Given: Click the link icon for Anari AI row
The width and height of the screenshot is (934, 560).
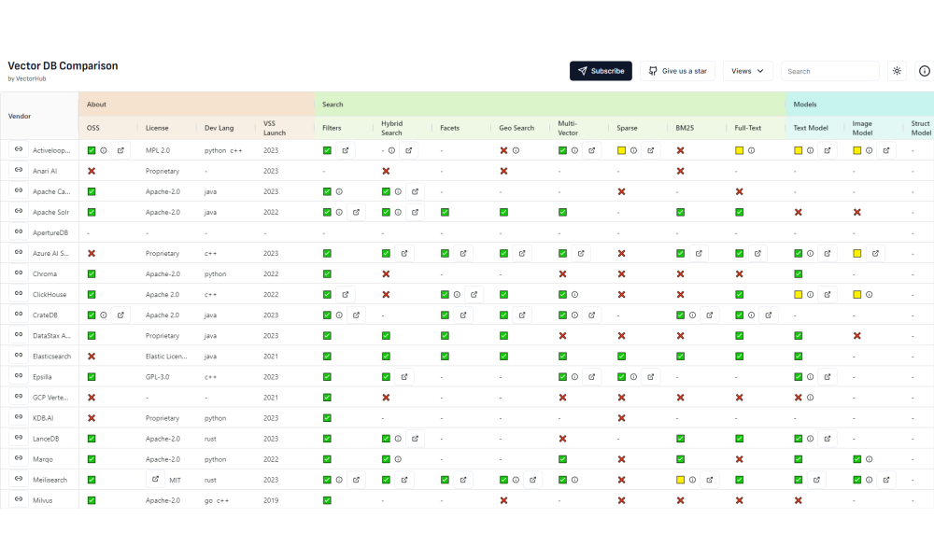Looking at the screenshot, I should (x=19, y=170).
